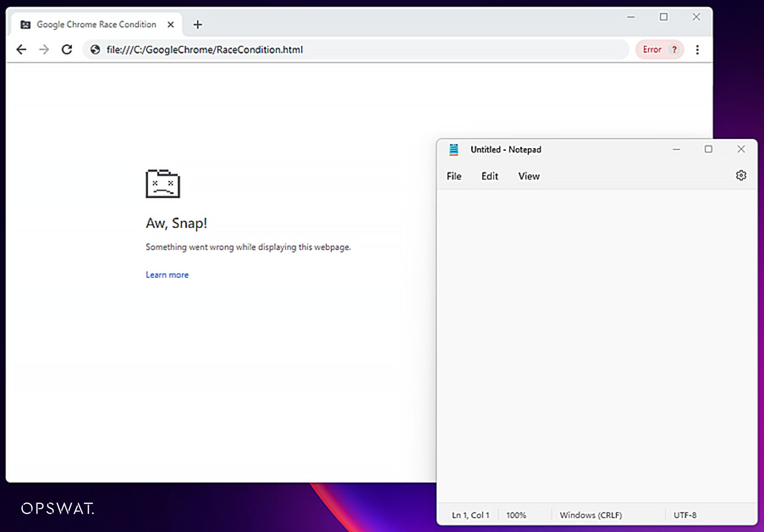Open Notepad View menu
This screenshot has width=764, height=532.
529,176
